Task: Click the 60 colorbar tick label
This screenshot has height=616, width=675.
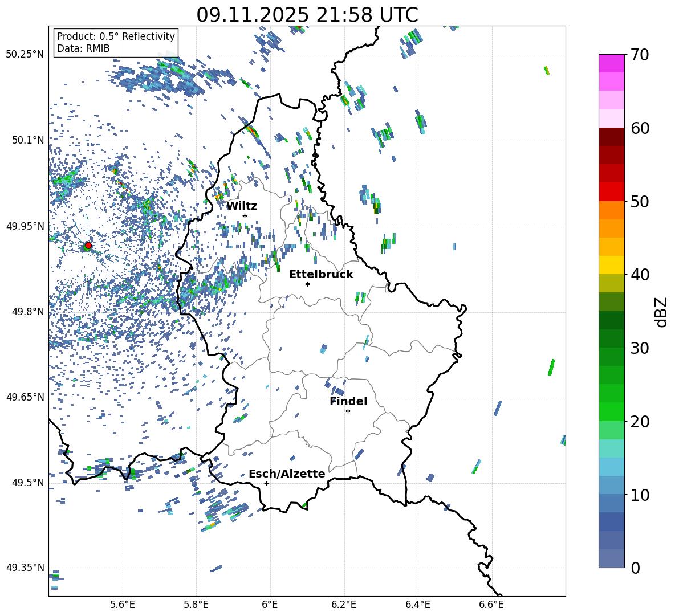Action: click(640, 128)
